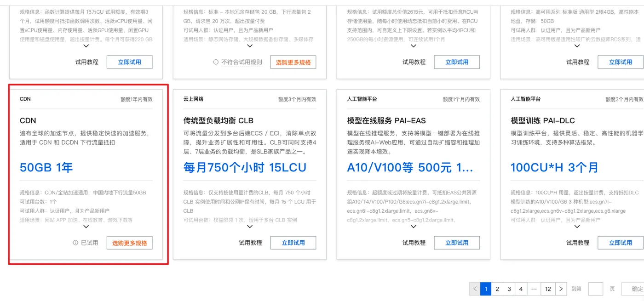Click 立即试用 in 传统型负载均衡 CLB card
The image size is (644, 301).
(x=293, y=243)
